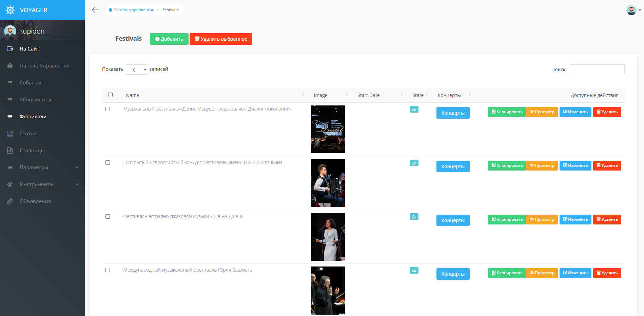Go back using the left arrow icon
Image resolution: width=644 pixels, height=316 pixels.
coord(95,10)
